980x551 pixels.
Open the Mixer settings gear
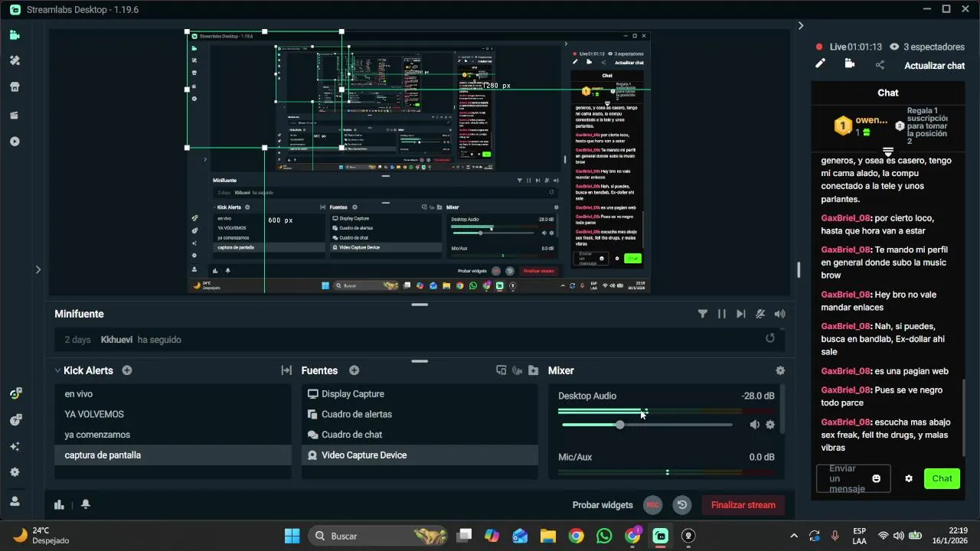(x=780, y=370)
